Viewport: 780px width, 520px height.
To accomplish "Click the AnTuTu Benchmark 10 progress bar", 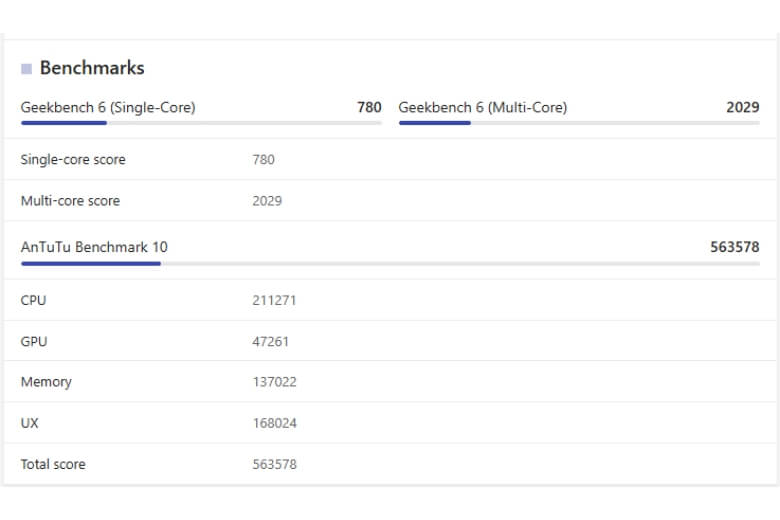I will pos(390,264).
